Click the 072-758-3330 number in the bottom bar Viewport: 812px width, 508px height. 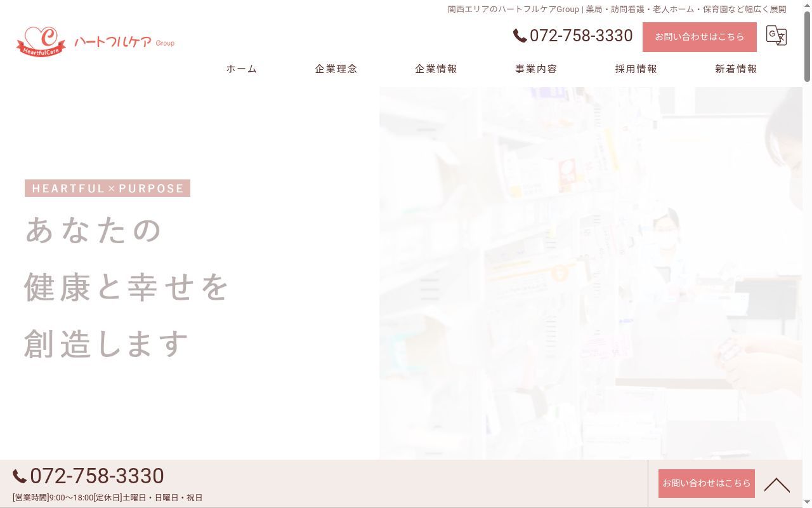pyautogui.click(x=97, y=476)
